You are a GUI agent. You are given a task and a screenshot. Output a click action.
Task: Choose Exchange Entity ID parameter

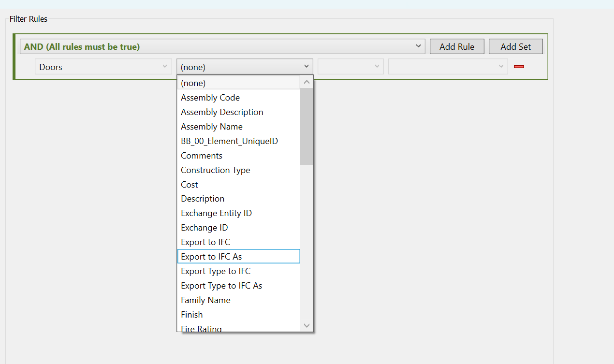click(216, 213)
